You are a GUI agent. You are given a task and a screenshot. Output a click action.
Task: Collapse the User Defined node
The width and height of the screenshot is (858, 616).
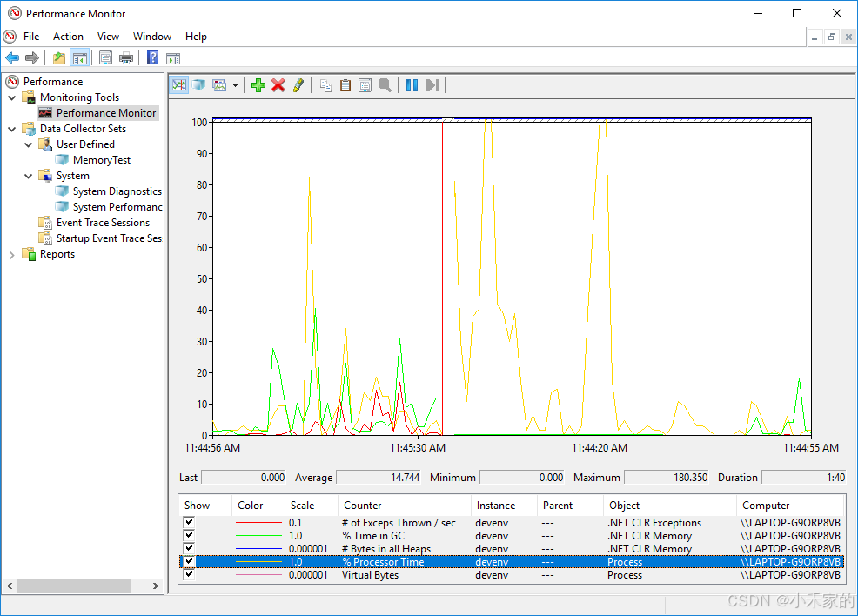tap(29, 144)
